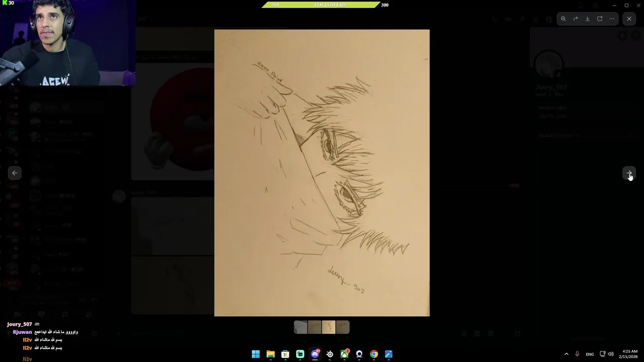Click the Rjuwan username in stream chat

pos(22,332)
